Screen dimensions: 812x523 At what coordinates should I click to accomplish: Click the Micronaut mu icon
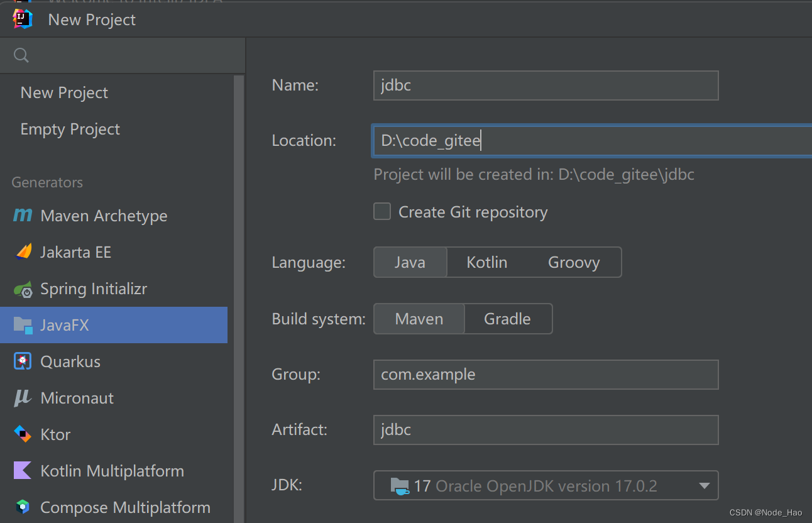click(x=23, y=398)
